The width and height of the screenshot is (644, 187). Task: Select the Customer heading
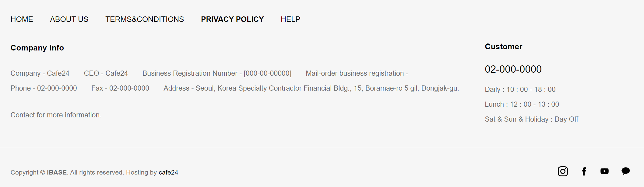coord(503,47)
